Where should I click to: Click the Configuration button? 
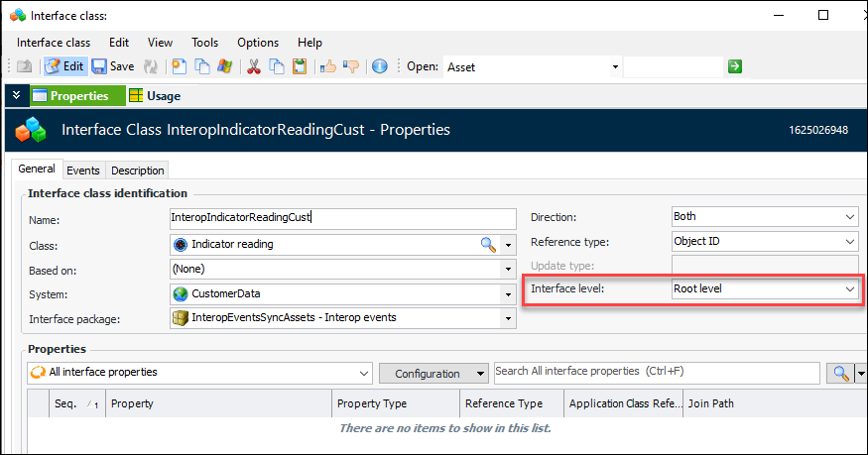[x=434, y=374]
